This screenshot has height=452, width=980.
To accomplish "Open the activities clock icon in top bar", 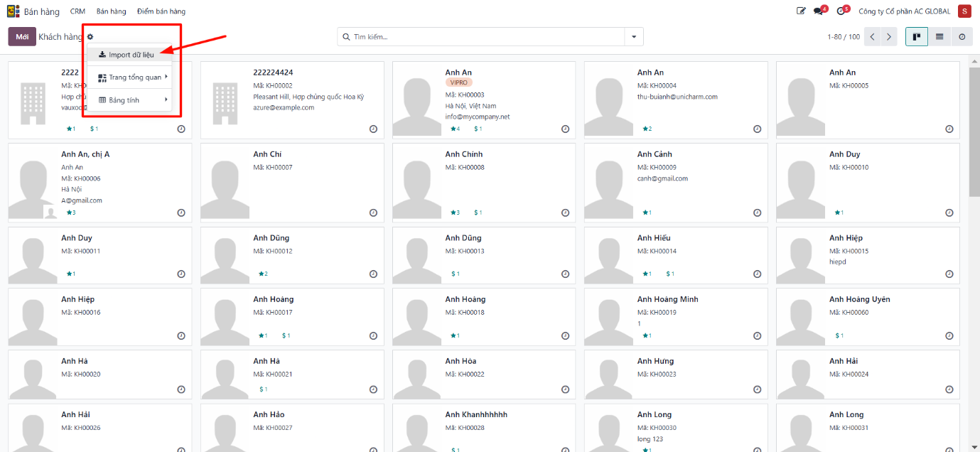I will [842, 11].
